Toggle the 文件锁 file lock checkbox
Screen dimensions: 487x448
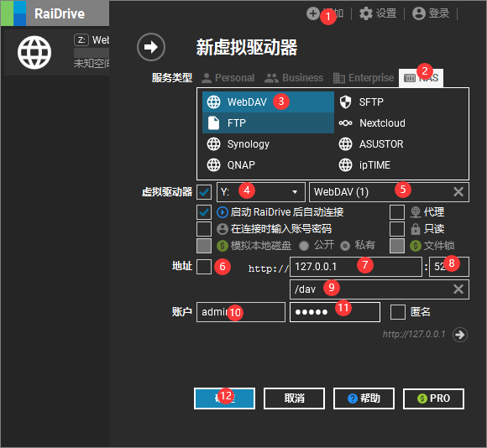[x=397, y=246]
